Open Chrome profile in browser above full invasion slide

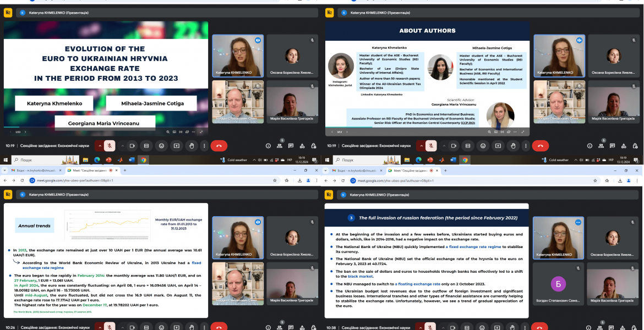629,180
